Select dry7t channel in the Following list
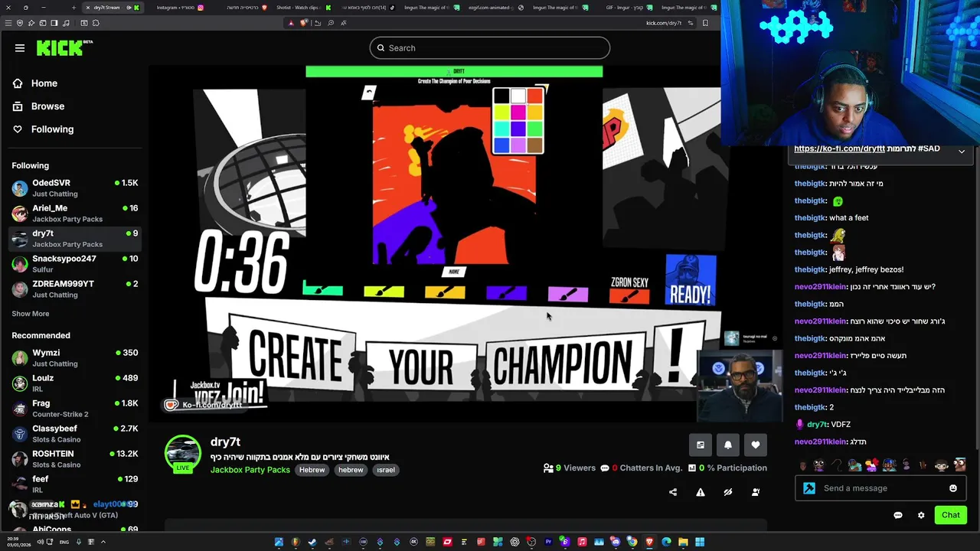This screenshot has width=980, height=551. point(74,238)
